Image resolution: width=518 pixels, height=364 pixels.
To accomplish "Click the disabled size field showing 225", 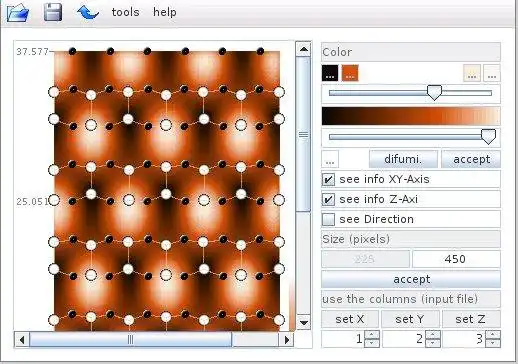I will 365,259.
